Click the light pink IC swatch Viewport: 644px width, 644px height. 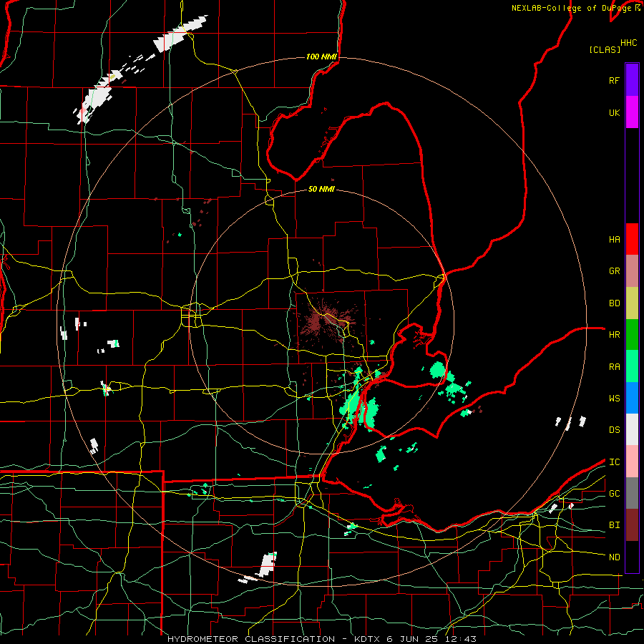pos(632,462)
